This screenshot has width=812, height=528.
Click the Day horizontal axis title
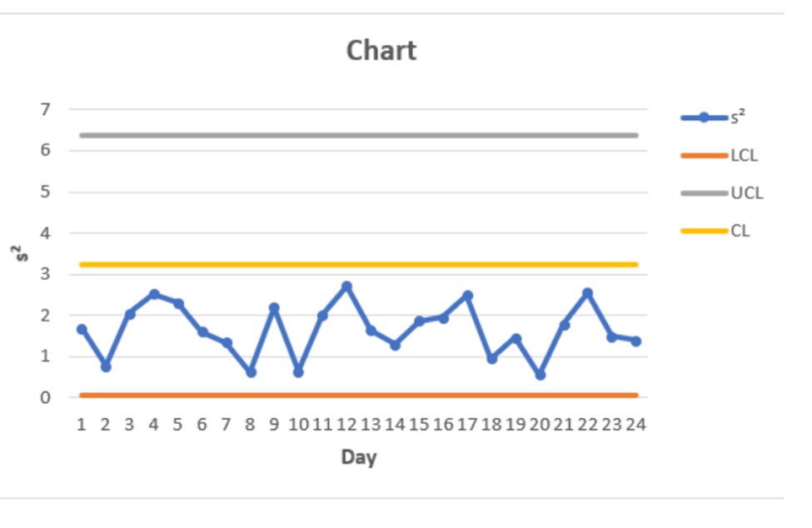[358, 457]
